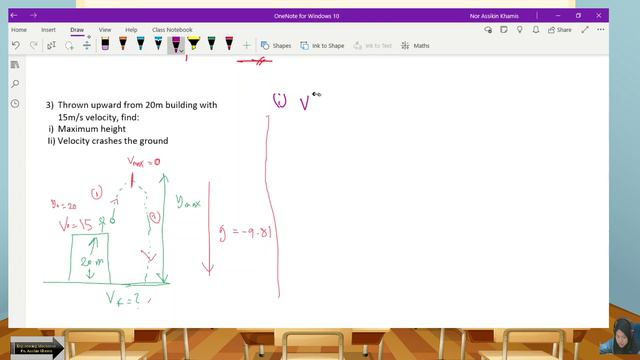
Task: Open the more options ellipsis menu
Action: click(x=600, y=30)
